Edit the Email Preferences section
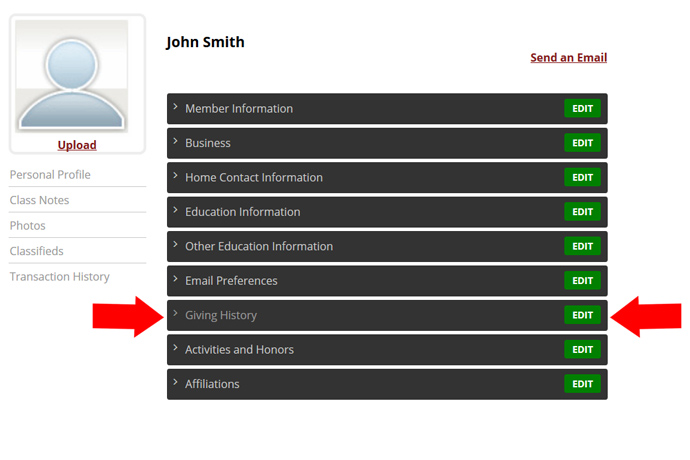Image resolution: width=690 pixels, height=460 pixels. 582,280
